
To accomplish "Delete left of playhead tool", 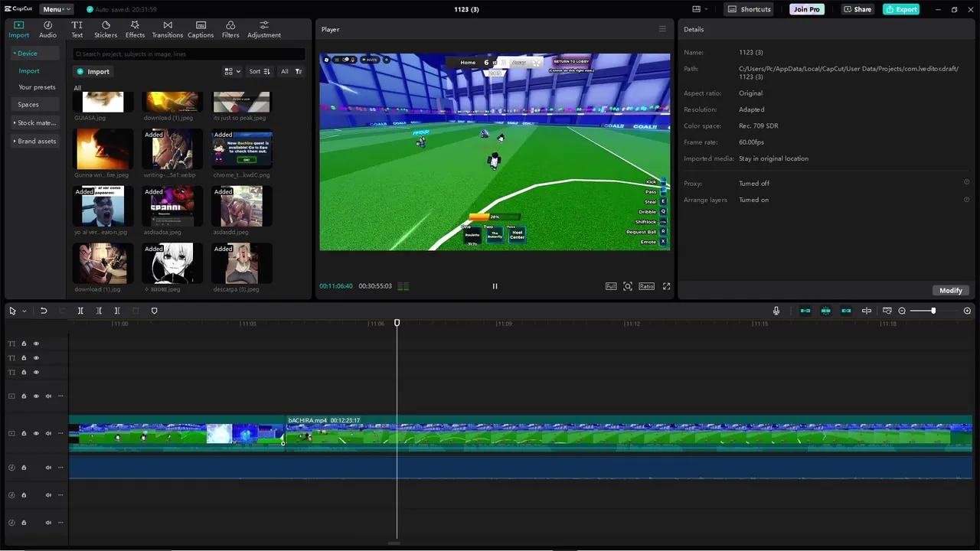I will click(x=99, y=311).
